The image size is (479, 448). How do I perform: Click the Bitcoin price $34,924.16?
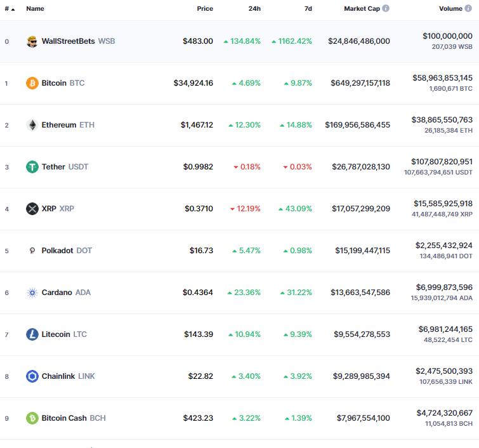pos(194,83)
